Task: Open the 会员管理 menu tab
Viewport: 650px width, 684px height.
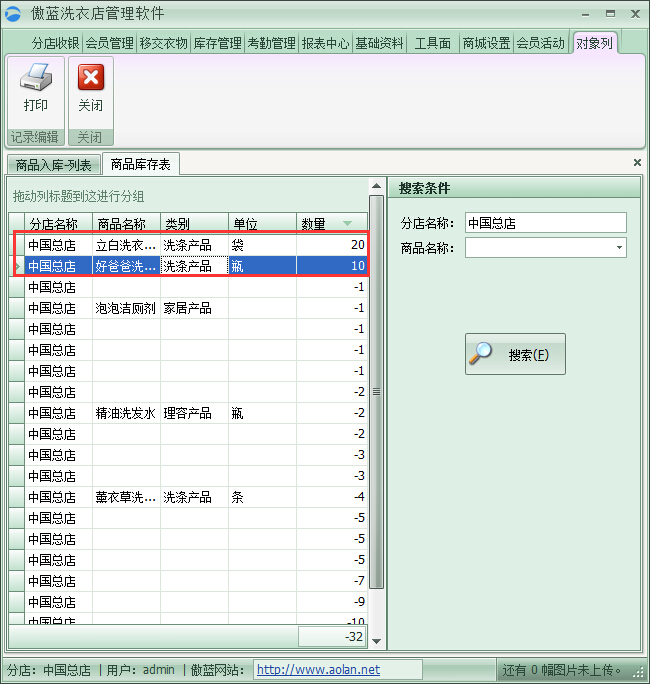Action: point(109,43)
